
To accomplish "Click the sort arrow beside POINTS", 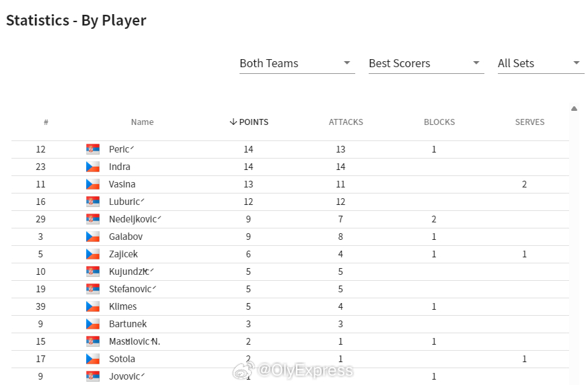I will 233,122.
